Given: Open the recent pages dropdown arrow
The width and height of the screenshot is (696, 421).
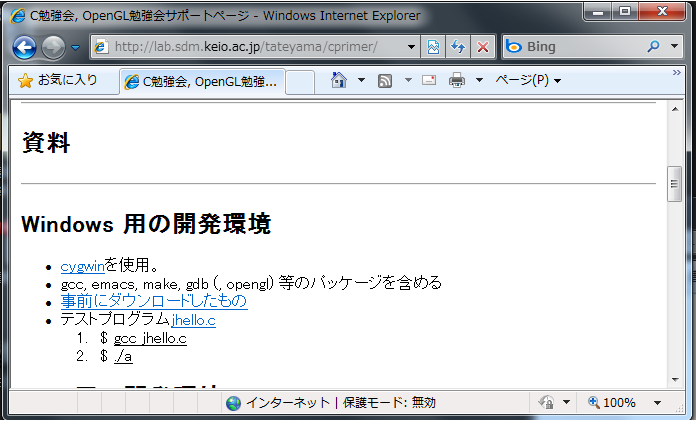Looking at the screenshot, I should [x=75, y=47].
